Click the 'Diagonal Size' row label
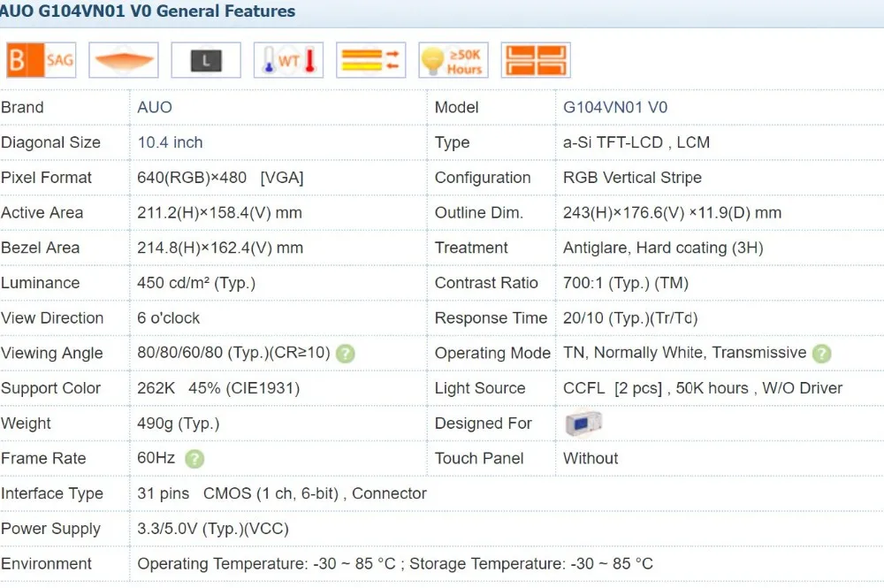884x588 pixels. click(x=50, y=142)
